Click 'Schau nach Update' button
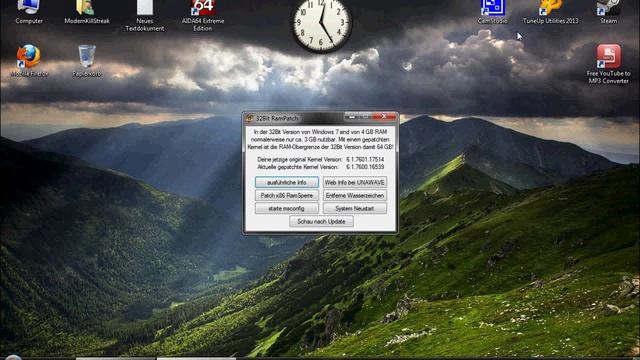This screenshot has height=360, width=640. point(321,221)
